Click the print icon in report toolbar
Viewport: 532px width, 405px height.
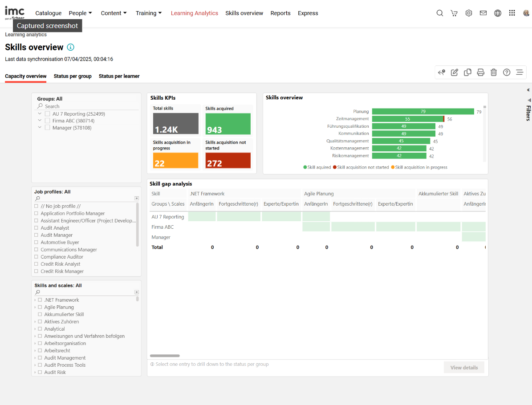(x=481, y=73)
